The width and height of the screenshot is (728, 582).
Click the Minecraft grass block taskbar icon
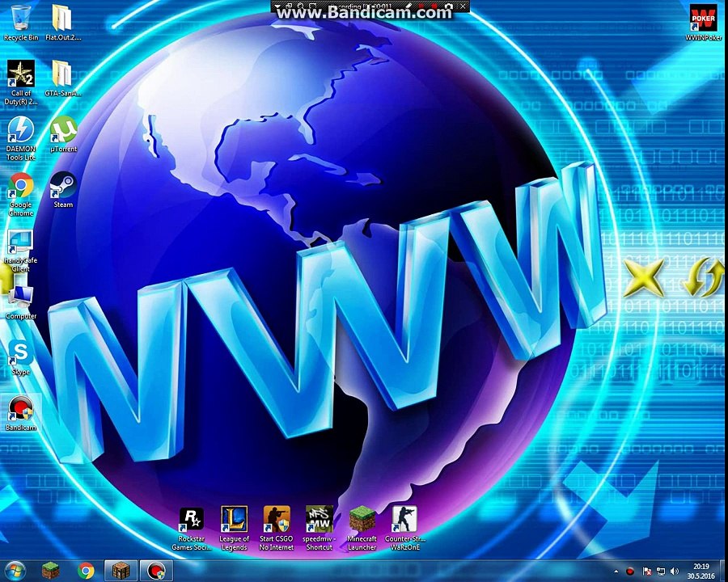[x=51, y=571]
